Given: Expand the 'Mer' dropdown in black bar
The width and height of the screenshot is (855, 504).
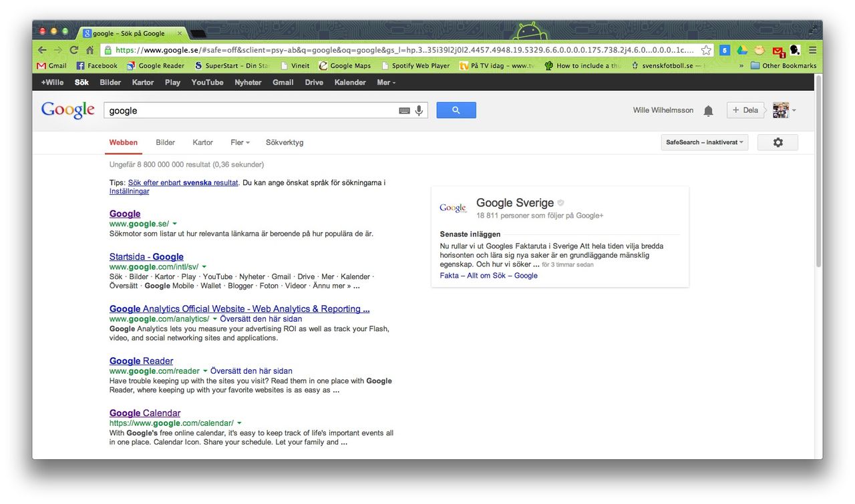Looking at the screenshot, I should tap(386, 82).
